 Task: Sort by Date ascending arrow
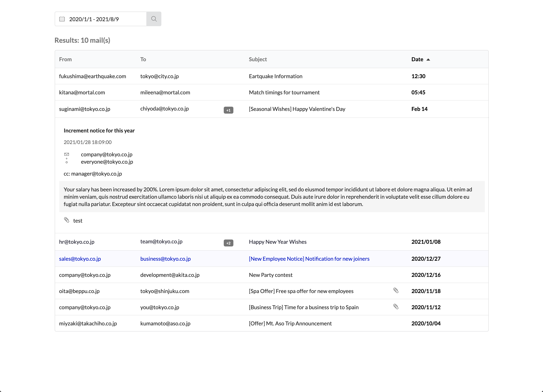(x=428, y=60)
